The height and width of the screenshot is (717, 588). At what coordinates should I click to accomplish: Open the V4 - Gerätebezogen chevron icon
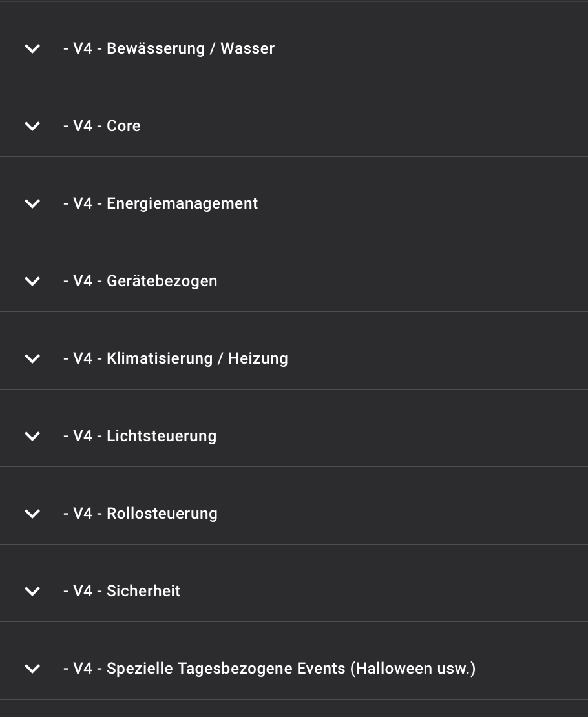(33, 281)
